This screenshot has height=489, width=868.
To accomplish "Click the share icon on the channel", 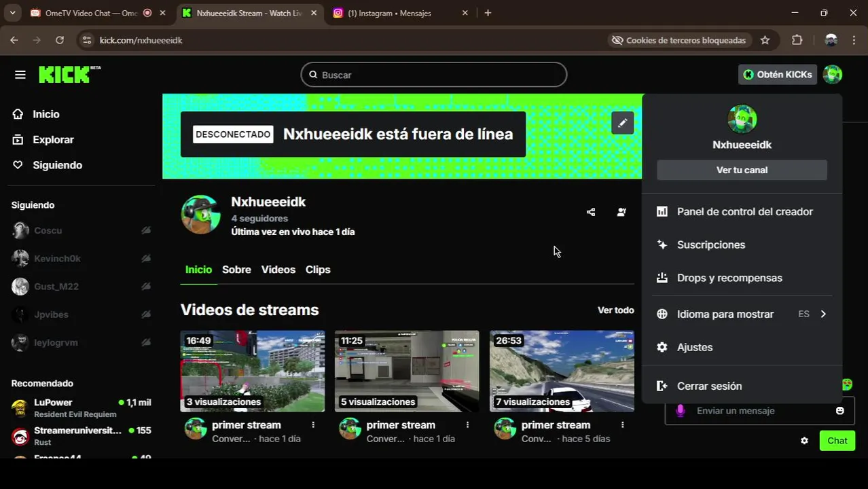I will coord(591,212).
